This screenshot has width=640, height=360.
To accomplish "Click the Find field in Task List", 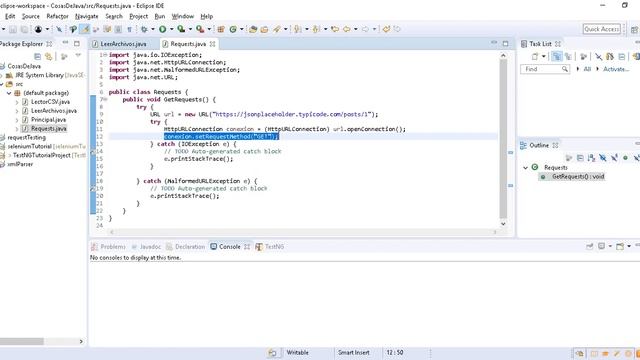I will point(544,69).
